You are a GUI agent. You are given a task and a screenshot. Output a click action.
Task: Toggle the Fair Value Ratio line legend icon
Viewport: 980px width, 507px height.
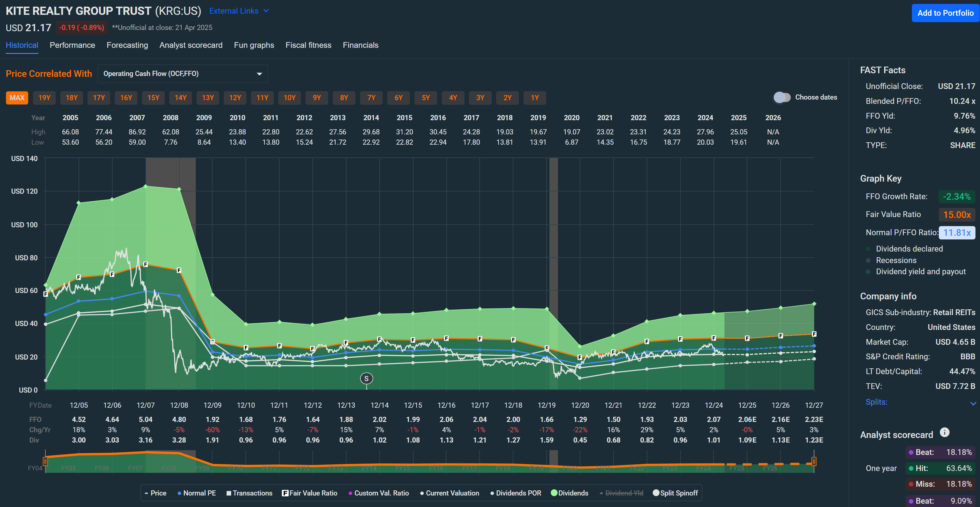click(x=285, y=493)
